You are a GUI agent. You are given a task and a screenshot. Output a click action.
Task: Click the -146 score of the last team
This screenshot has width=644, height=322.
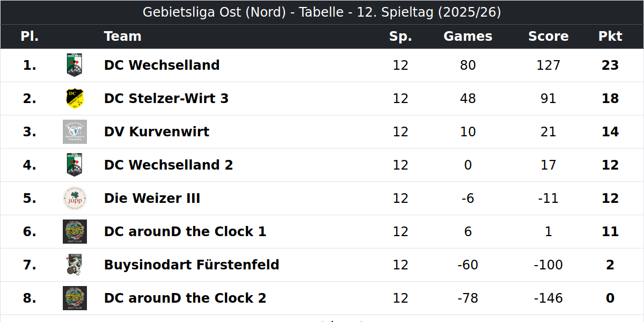coord(548,298)
